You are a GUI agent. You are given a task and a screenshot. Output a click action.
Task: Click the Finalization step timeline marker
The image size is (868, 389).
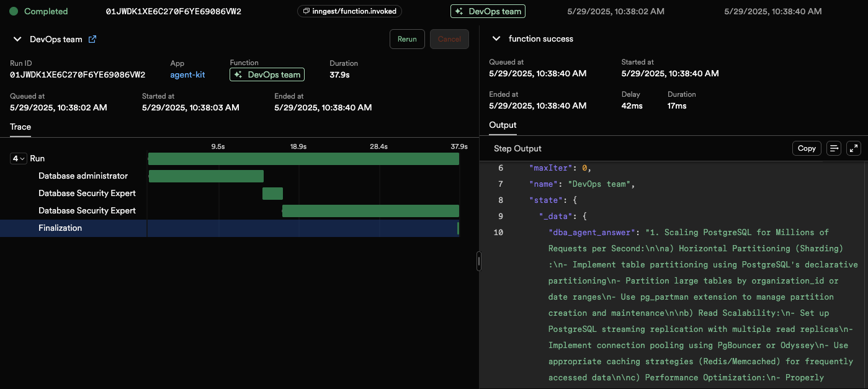pos(458,228)
